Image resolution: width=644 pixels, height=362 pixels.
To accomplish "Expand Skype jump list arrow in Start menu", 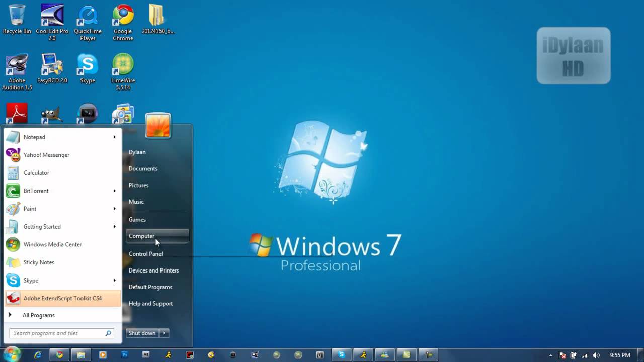I will 114,281.
